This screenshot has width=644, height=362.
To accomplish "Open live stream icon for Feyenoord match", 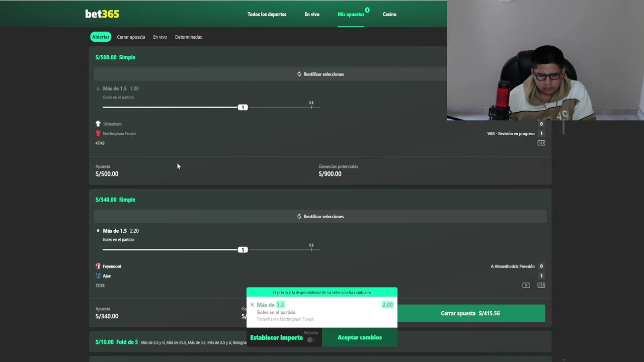I will coord(526,285).
